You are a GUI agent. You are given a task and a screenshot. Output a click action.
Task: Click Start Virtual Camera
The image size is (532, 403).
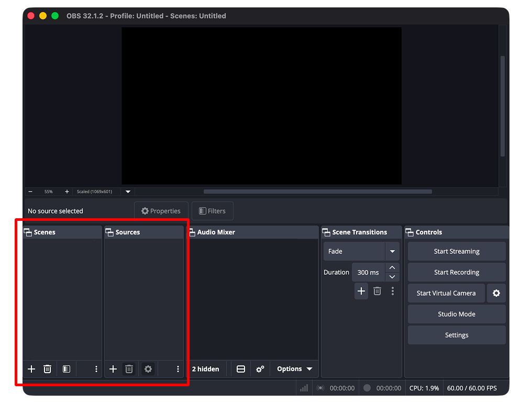tap(446, 293)
